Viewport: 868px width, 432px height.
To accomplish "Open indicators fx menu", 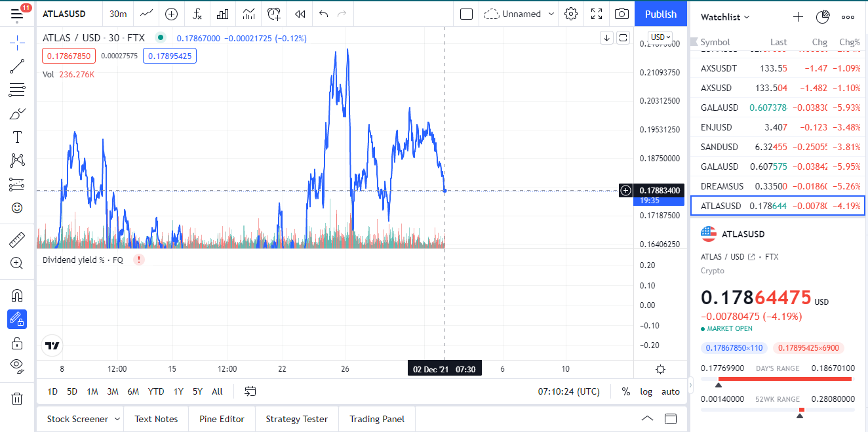I will [x=197, y=14].
